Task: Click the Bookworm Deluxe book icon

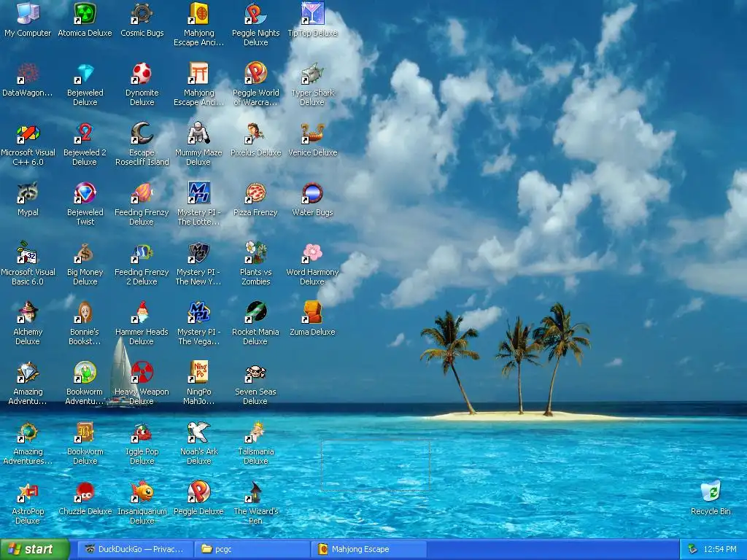Action: [85, 432]
